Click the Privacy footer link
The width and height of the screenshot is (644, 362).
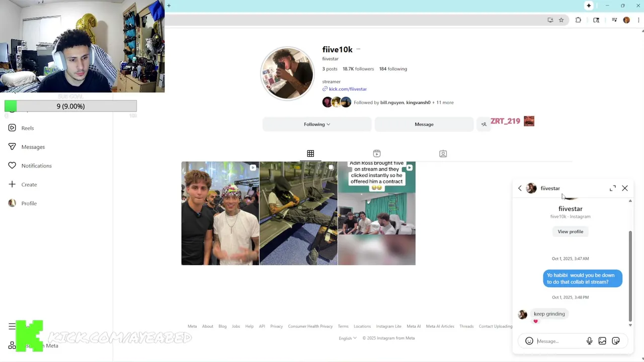click(x=277, y=326)
